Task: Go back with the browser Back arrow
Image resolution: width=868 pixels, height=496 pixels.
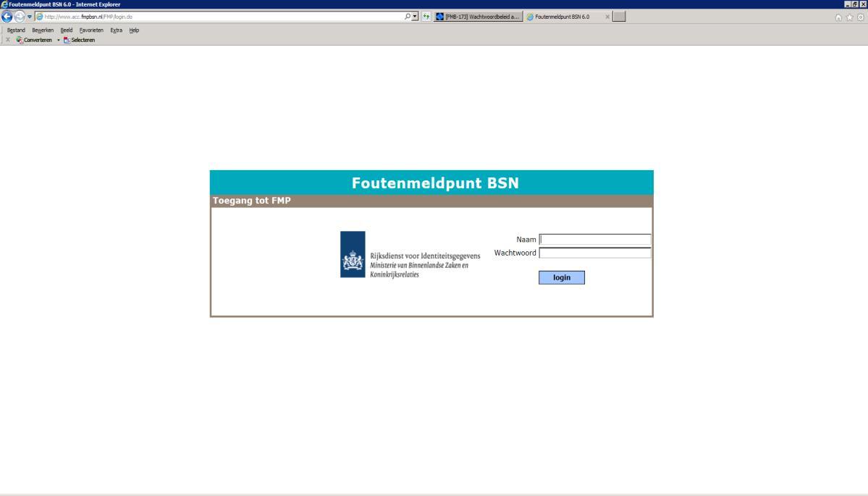Action: click(x=7, y=17)
